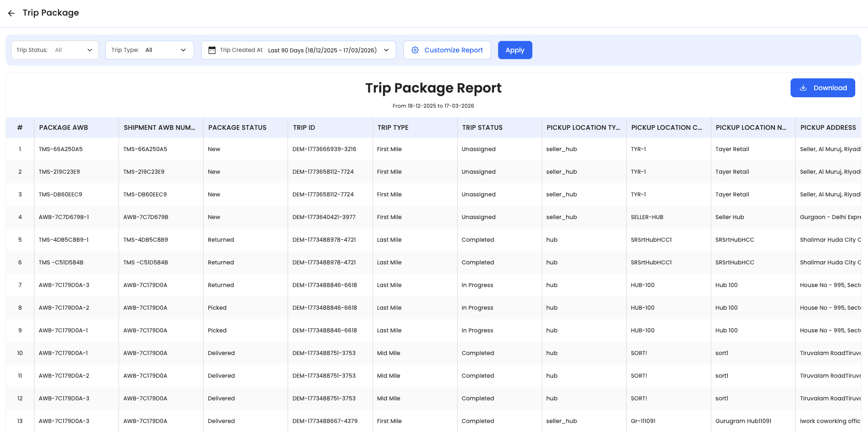The image size is (868, 432).
Task: Click the TRIP ID column header
Action: (x=304, y=127)
